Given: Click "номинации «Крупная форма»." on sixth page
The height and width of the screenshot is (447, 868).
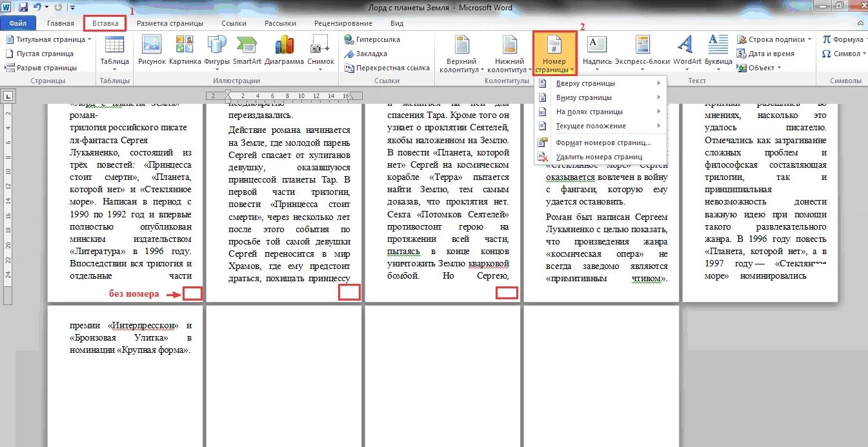Looking at the screenshot, I should pos(130,350).
